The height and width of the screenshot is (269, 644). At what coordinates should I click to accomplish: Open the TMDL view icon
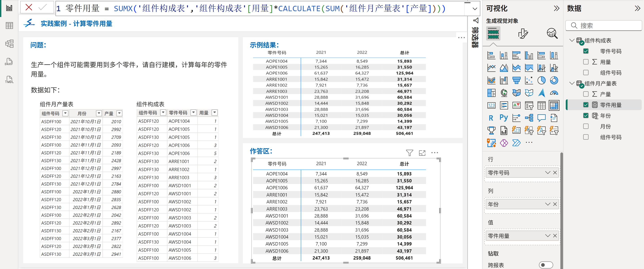coord(9,80)
